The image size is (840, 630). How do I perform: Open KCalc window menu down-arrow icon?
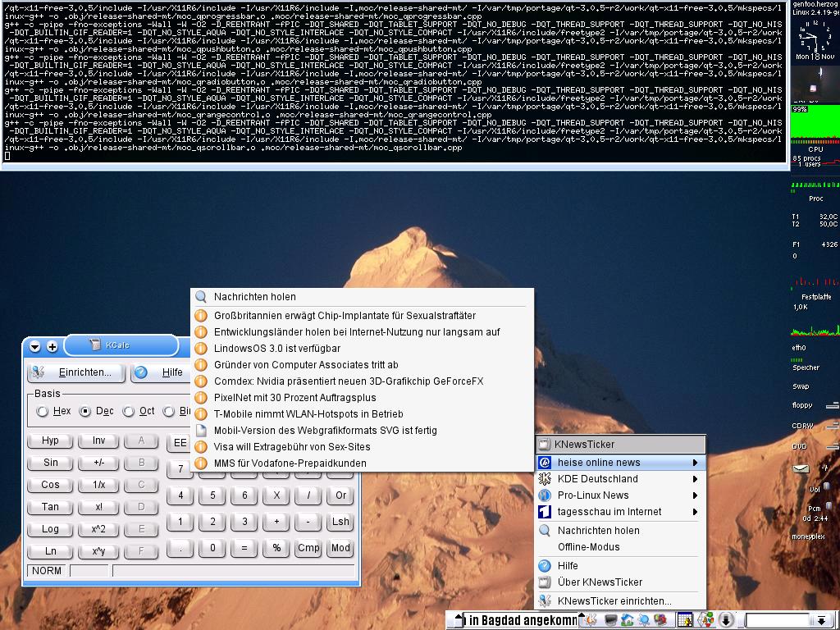point(34,347)
